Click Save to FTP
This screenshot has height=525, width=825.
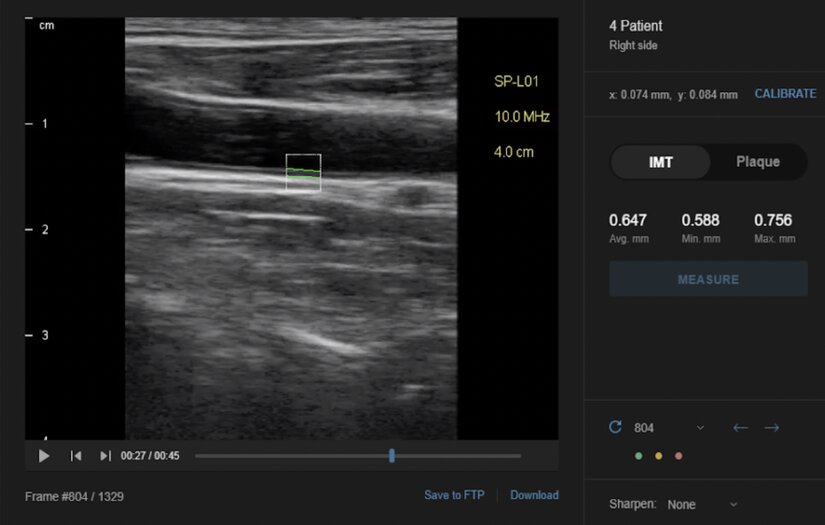(454, 495)
